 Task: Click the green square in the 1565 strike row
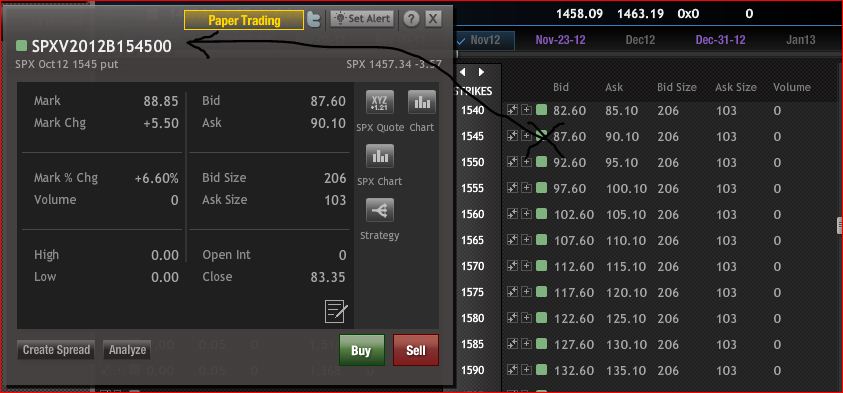(x=541, y=240)
